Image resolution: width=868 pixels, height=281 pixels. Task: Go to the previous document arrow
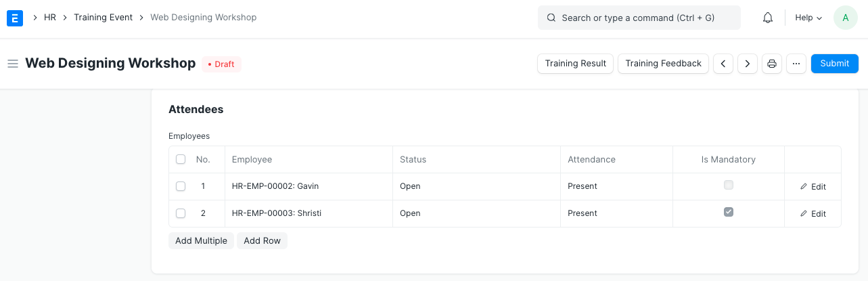click(x=723, y=64)
